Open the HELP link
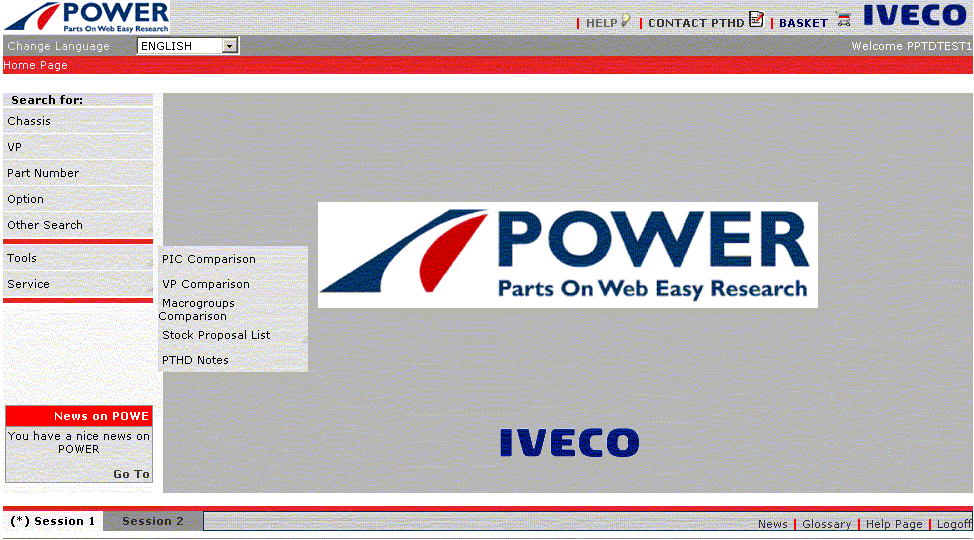This screenshot has width=974, height=540. click(x=601, y=23)
